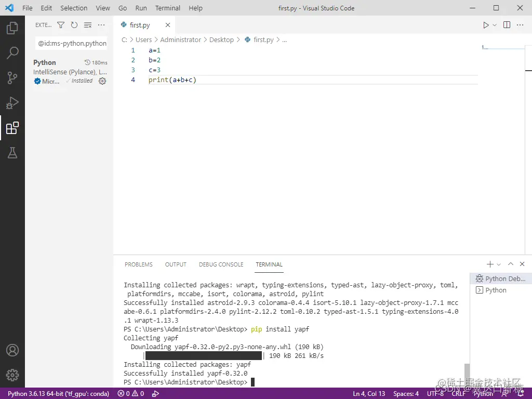Viewport: 532px width, 399px height.
Task: Open extensions views More Actions menu
Action: [x=101, y=25]
